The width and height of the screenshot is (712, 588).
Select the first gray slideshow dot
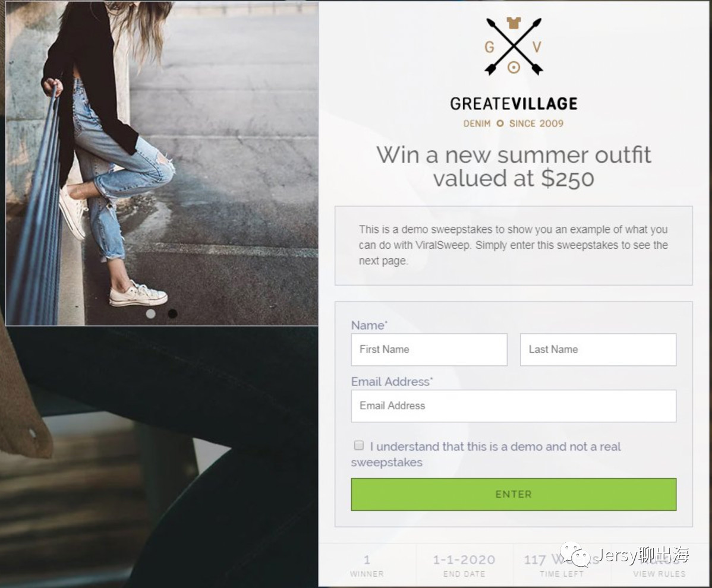pyautogui.click(x=151, y=314)
